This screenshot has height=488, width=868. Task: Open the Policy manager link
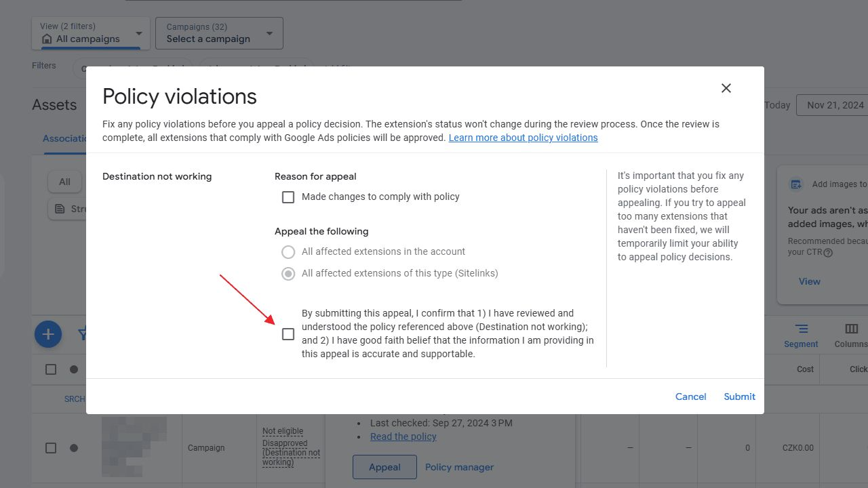coord(459,467)
